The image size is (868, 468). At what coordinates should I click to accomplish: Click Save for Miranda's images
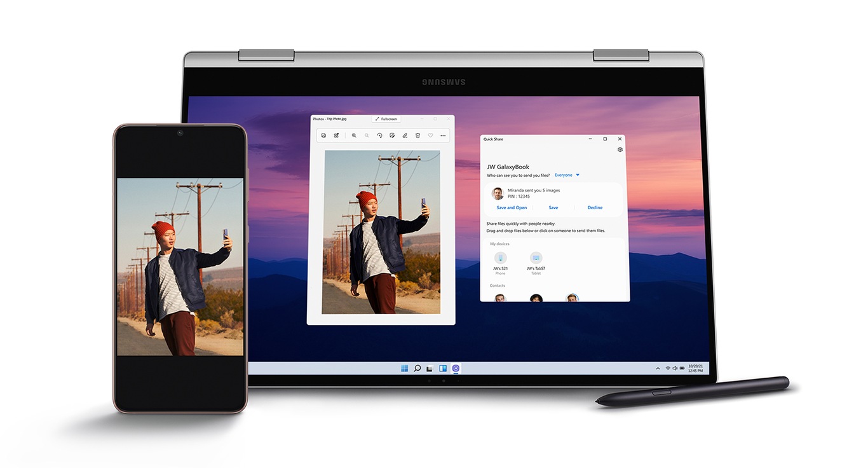[553, 208]
